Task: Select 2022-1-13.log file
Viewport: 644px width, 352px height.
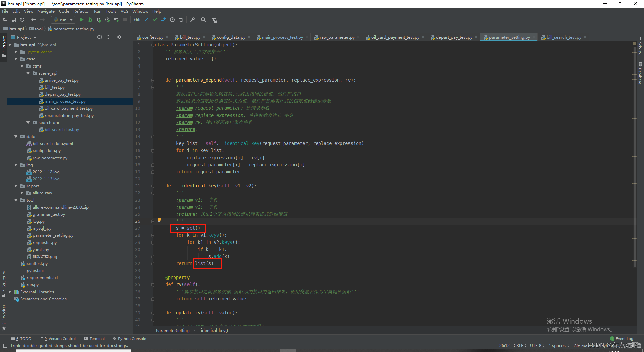Action: [x=46, y=179]
